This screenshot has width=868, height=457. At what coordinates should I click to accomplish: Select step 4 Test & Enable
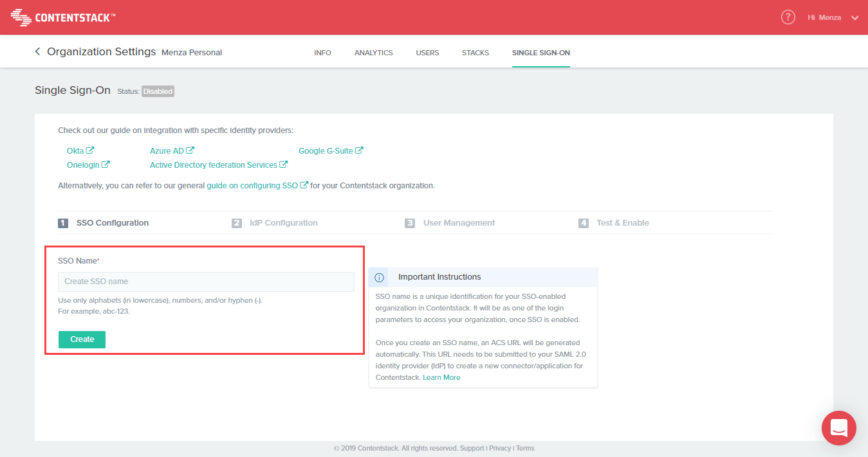pyautogui.click(x=614, y=223)
